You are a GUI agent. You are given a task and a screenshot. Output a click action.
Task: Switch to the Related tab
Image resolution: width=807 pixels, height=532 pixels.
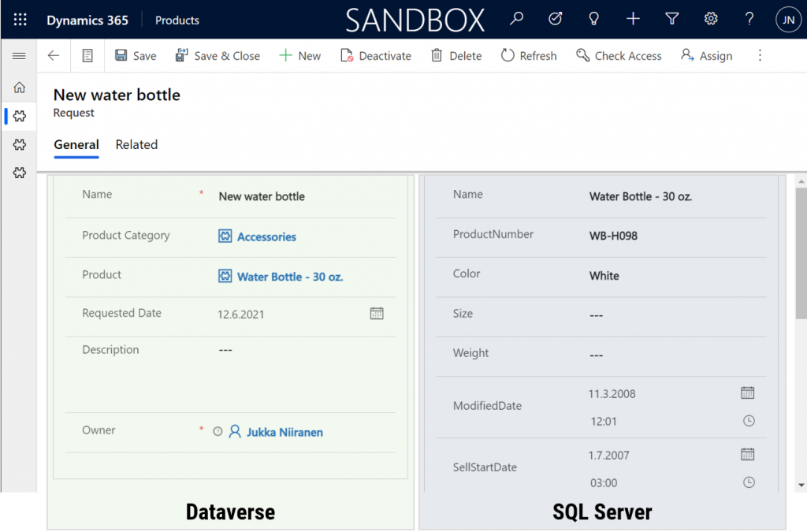[136, 144]
